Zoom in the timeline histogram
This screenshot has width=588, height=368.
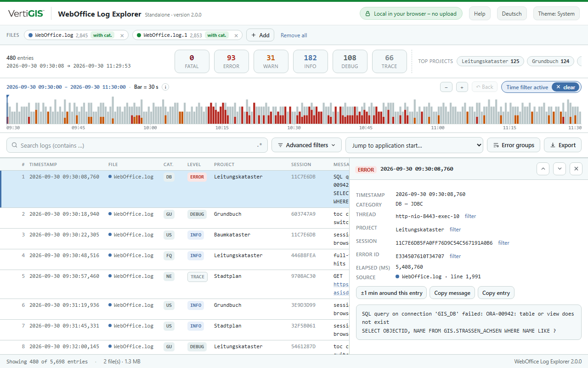462,87
